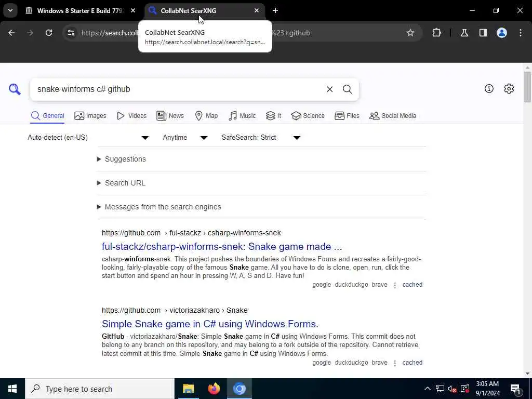The height and width of the screenshot is (399, 532).
Task: Open Chrome Labs flask icon
Action: (464, 33)
